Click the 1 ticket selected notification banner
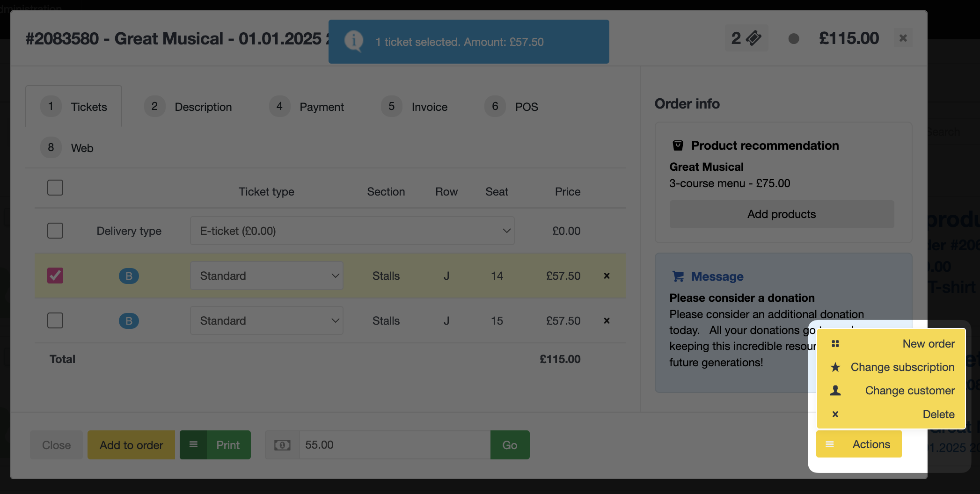The width and height of the screenshot is (980, 494). tap(469, 42)
